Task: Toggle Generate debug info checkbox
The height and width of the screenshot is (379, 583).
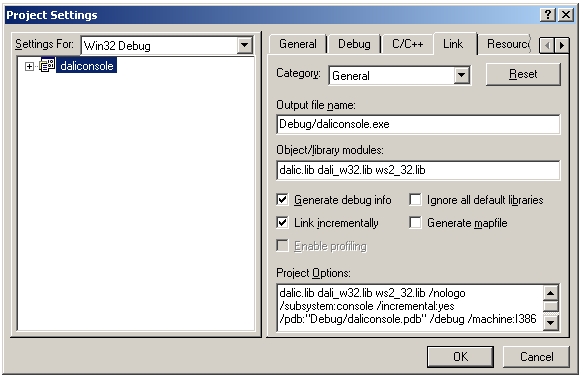Action: 282,200
